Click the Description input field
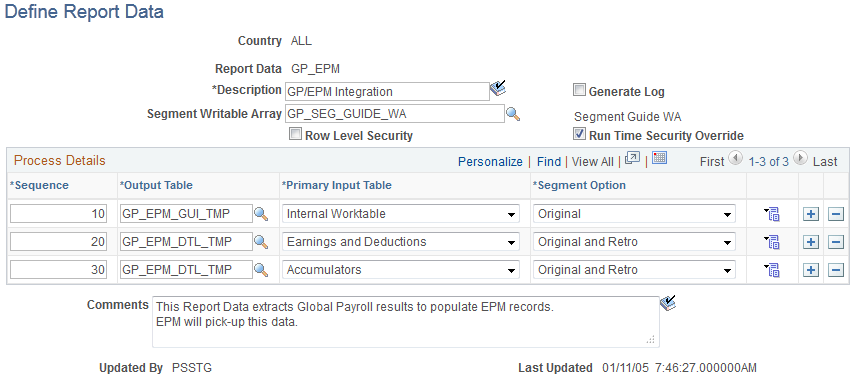This screenshot has height=377, width=854. tap(387, 92)
